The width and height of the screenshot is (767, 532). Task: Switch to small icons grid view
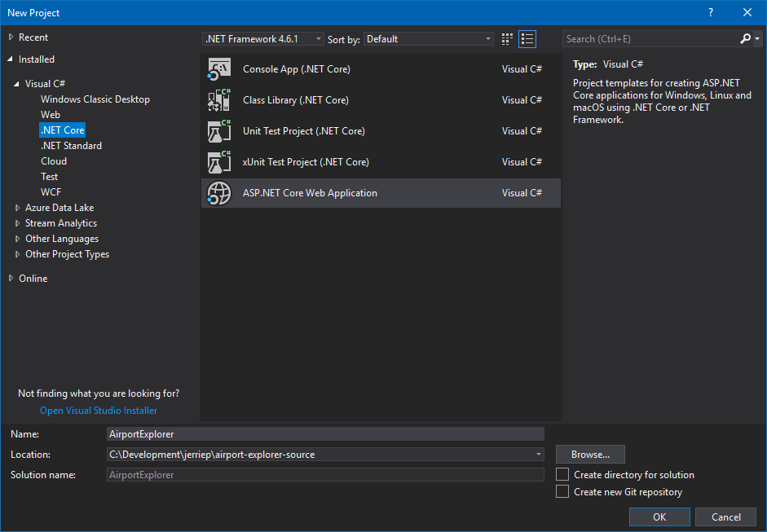click(508, 39)
